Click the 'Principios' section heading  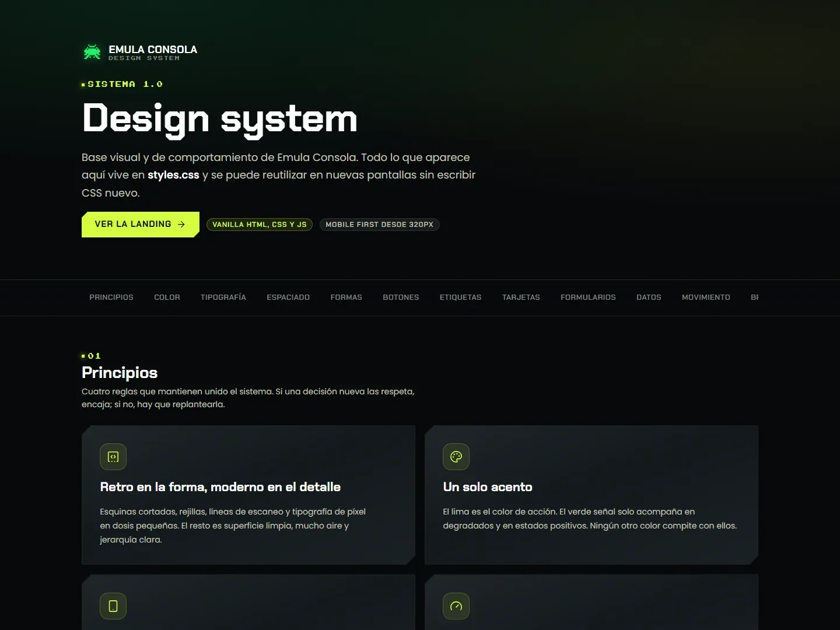click(x=120, y=373)
